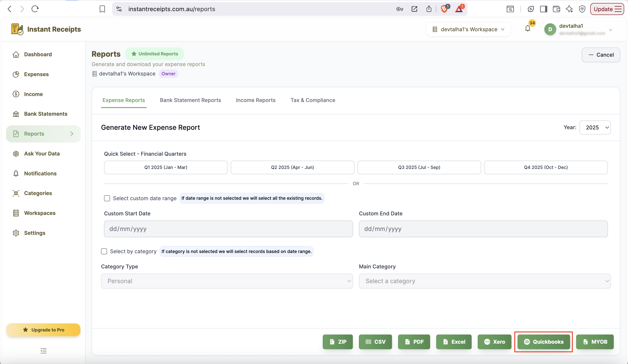
Task: Open Settings gear in sidebar
Action: point(16,233)
